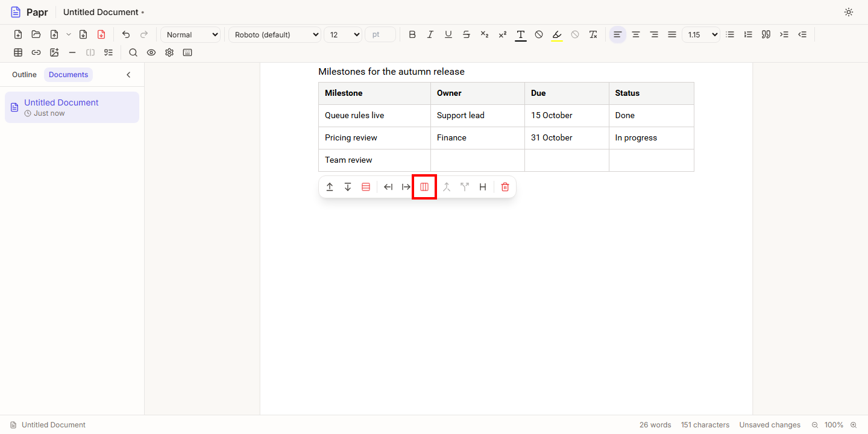The width and height of the screenshot is (868, 434).
Task: Switch to the Documents tab
Action: [x=68, y=75]
